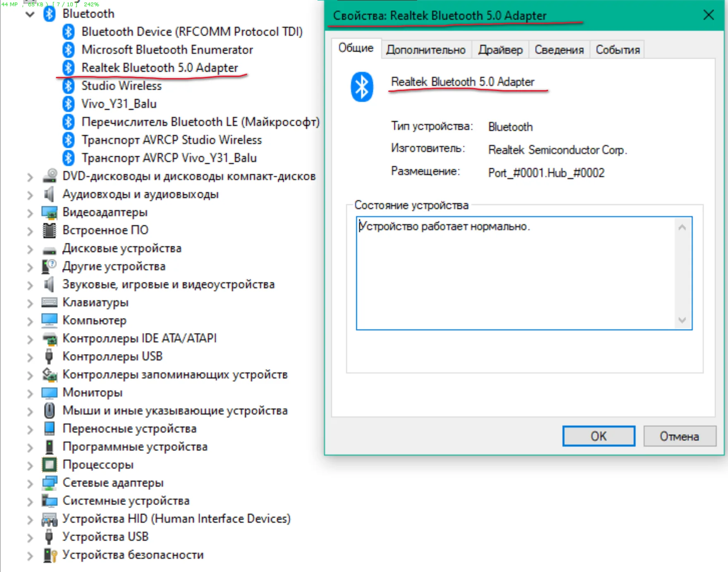Screen dimensions: 728x572
Task: Switch to the Общие tab
Action: tap(356, 48)
